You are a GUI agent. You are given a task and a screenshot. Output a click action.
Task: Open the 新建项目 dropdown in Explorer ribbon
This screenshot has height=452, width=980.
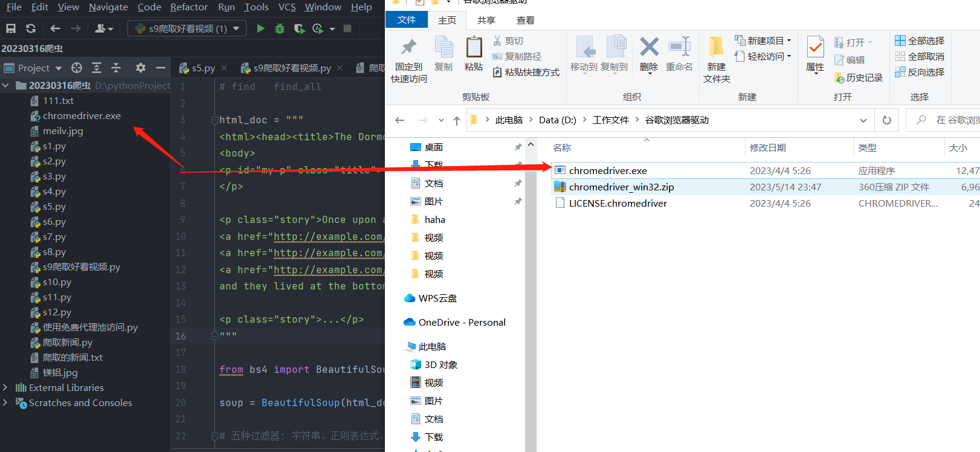(763, 40)
